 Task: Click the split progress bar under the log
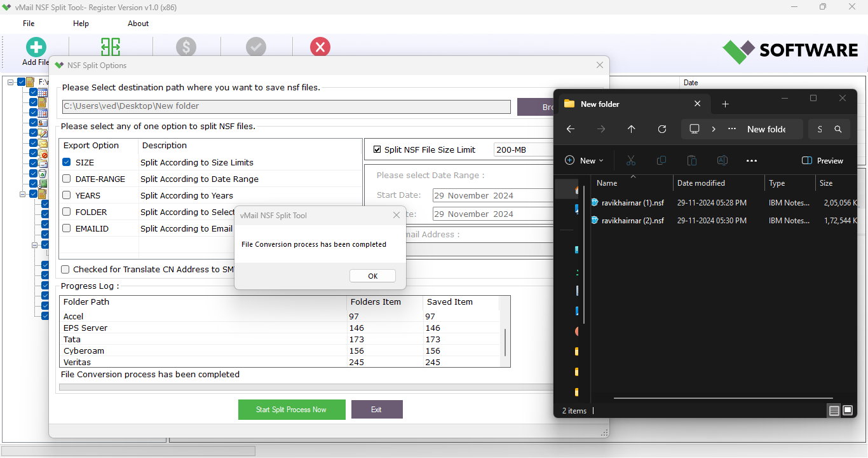(307, 387)
